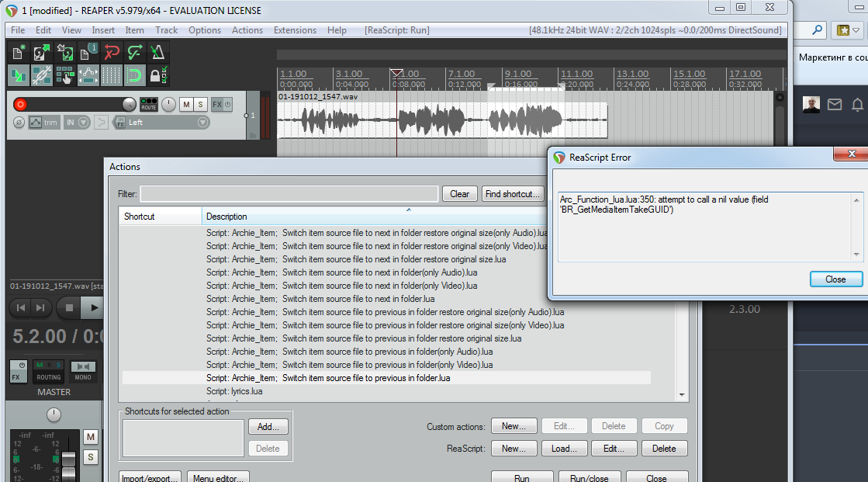The height and width of the screenshot is (482, 868).
Task: Click ReaScript Load button
Action: [x=563, y=448]
